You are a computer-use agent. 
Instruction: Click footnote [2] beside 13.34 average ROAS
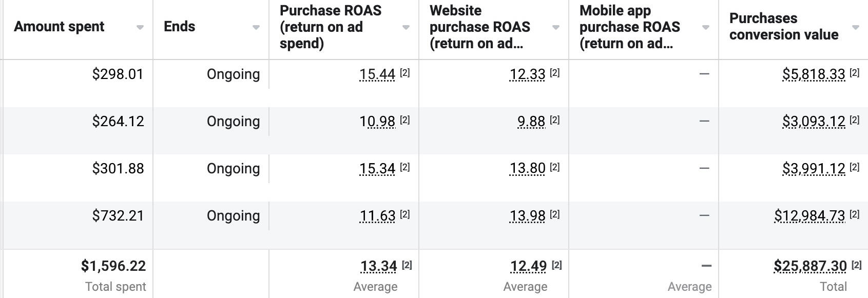point(407,265)
